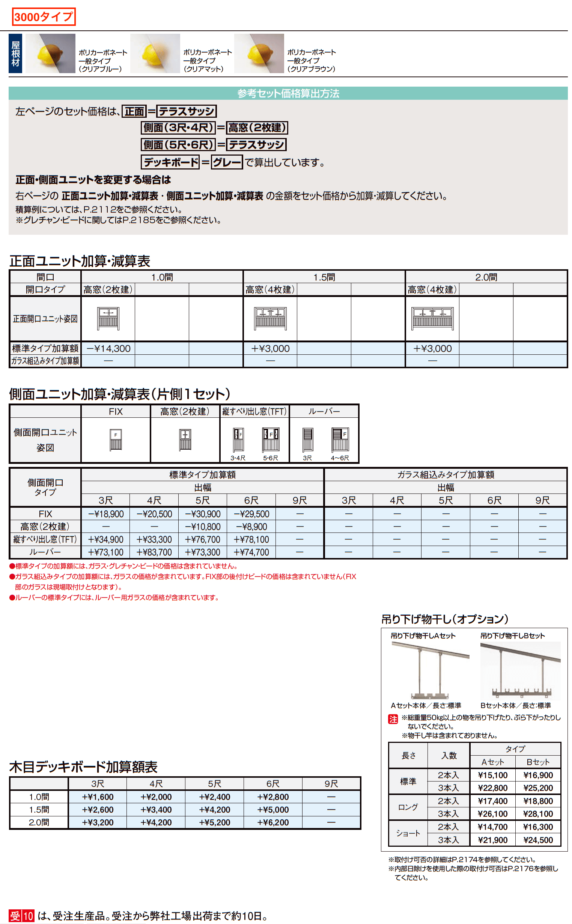Click the 標準 3本入 Bセット price ¥25,200
The image size is (572, 924).
coord(538,788)
